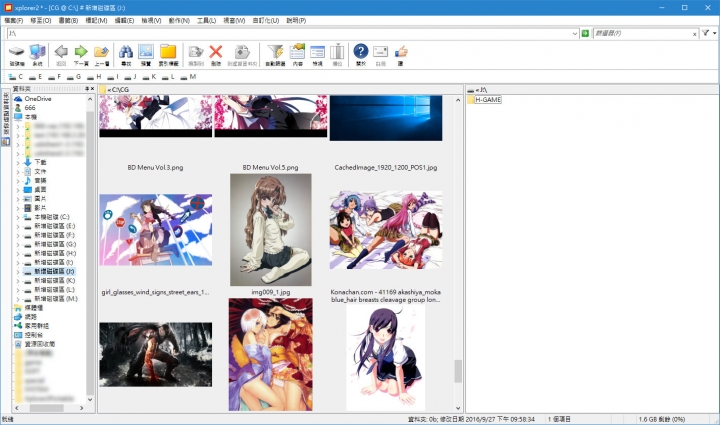The image size is (720, 425).
Task: Click the yellow folder tab toolbar icon
Action: (168, 55)
